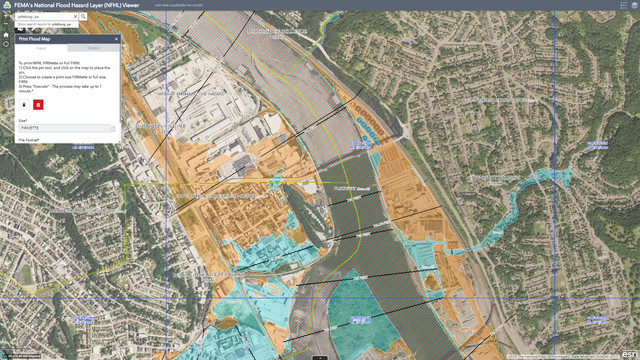Zoom in on the map
The height and width of the screenshot is (360, 640).
coord(6,16)
